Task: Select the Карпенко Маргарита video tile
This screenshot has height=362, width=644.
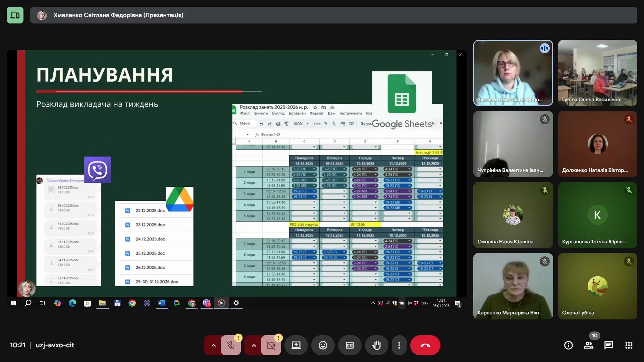Action: 513,286
